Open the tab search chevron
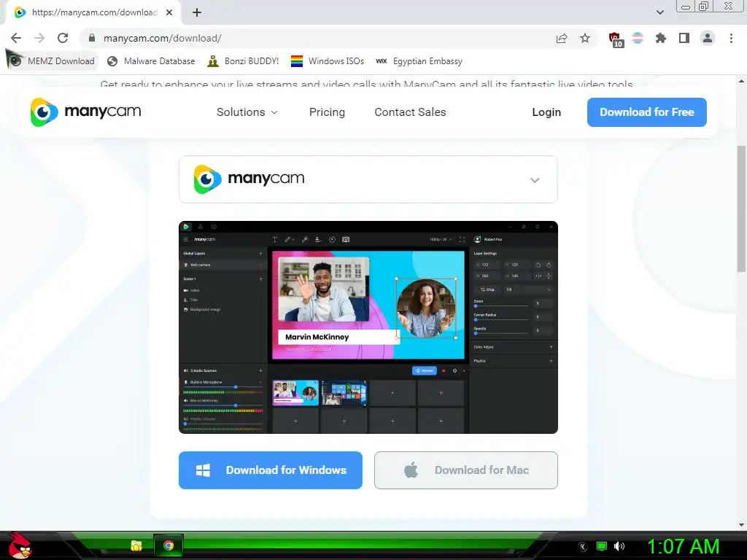This screenshot has height=560, width=747. (659, 12)
